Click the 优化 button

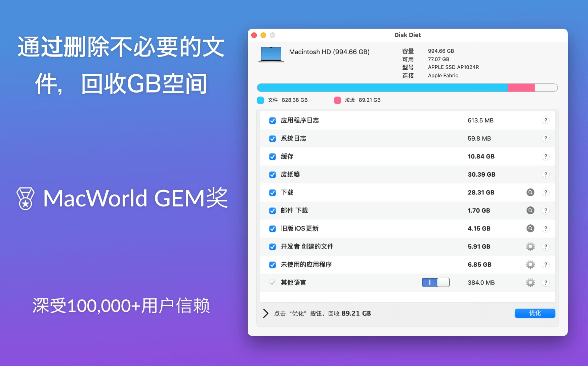coord(535,313)
